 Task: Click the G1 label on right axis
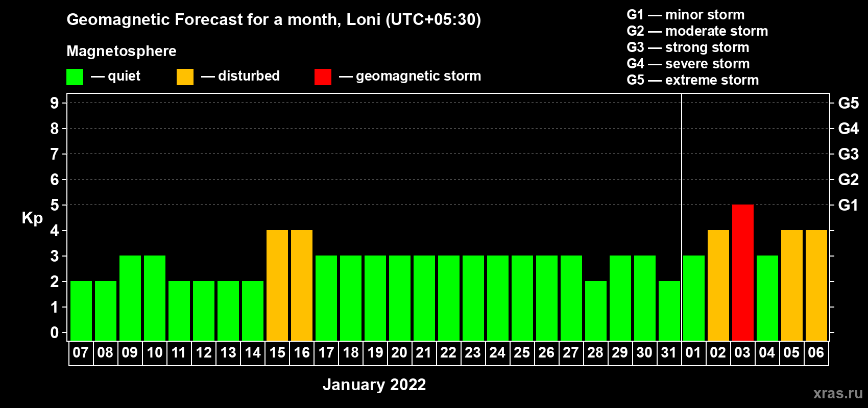(848, 205)
